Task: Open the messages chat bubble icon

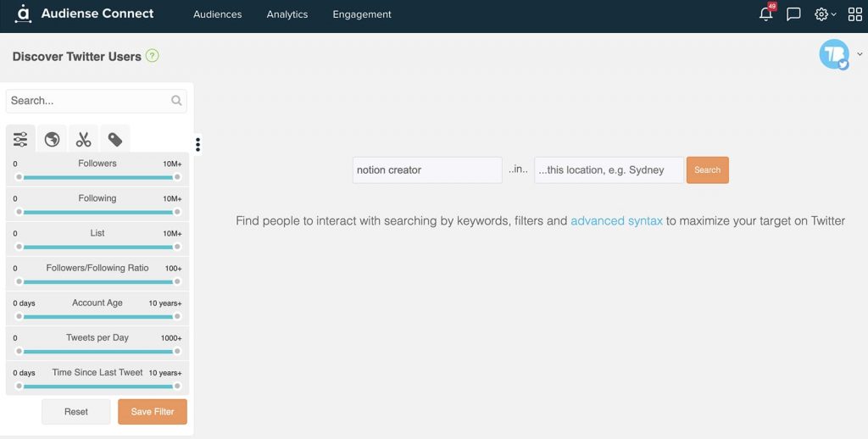Action: point(793,14)
